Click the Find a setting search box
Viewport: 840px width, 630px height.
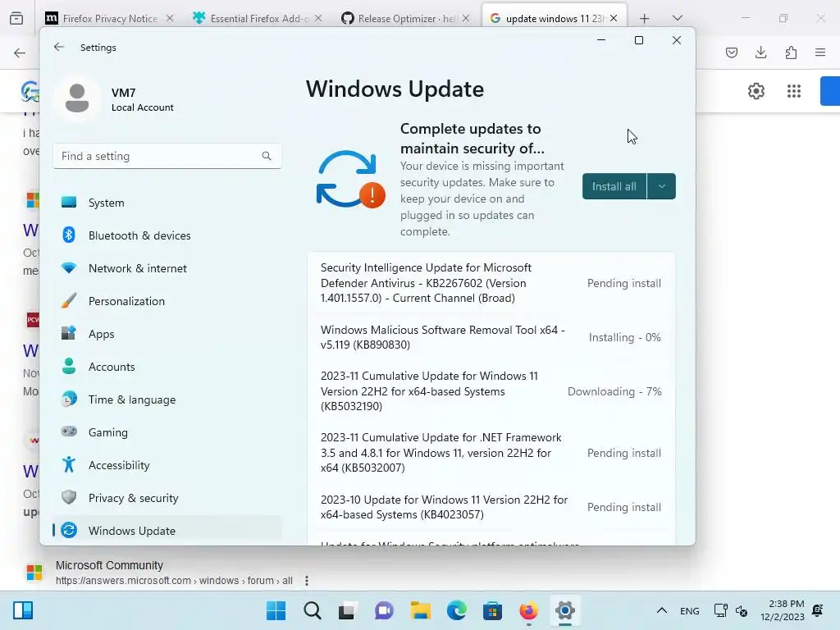(167, 156)
